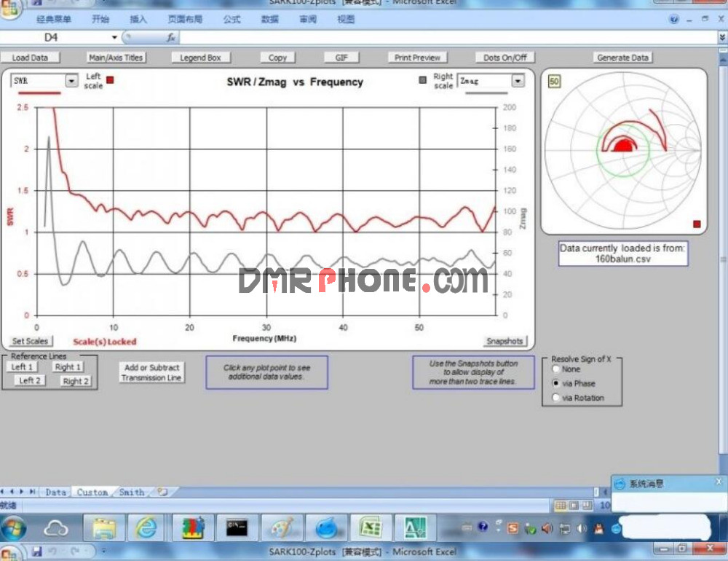Click Save icon in bottom Excel window

click(36, 552)
